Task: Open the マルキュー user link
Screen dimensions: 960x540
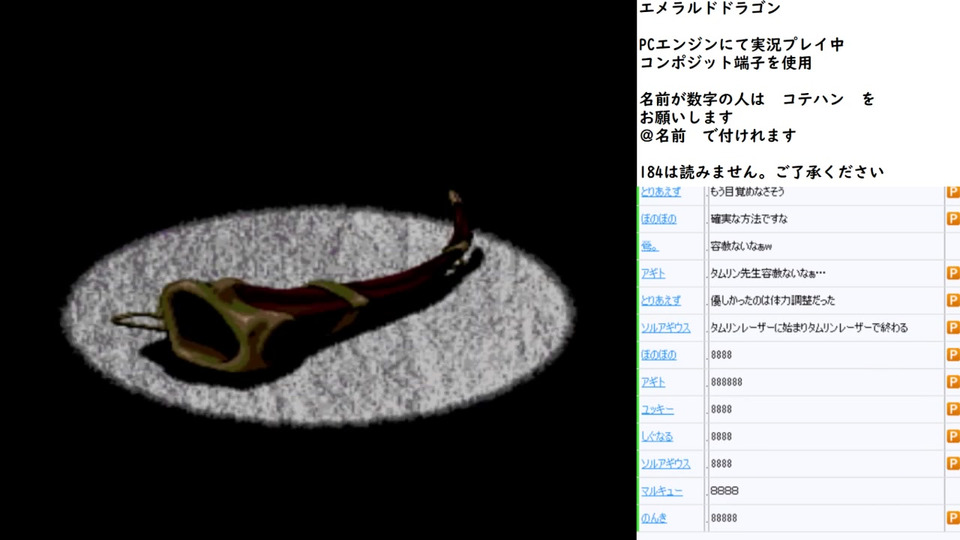Action: [661, 490]
